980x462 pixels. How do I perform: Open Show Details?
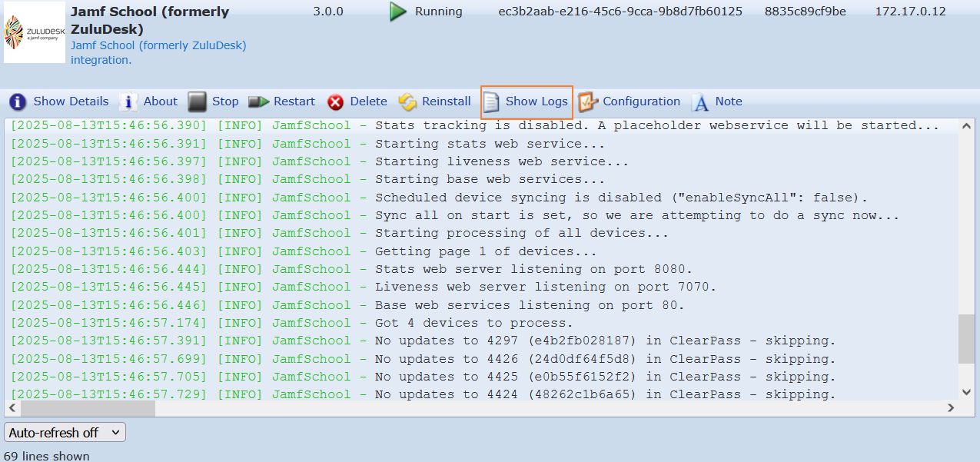(71, 101)
